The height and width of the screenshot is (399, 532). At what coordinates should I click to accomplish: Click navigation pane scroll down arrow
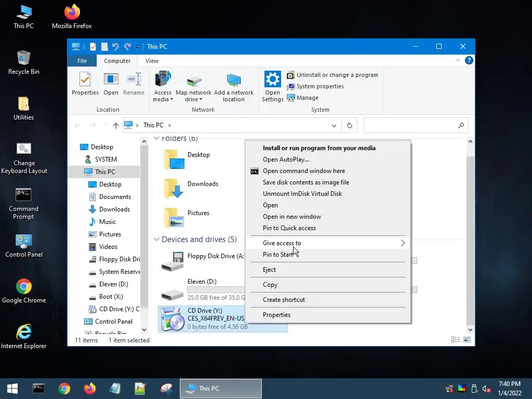144,329
